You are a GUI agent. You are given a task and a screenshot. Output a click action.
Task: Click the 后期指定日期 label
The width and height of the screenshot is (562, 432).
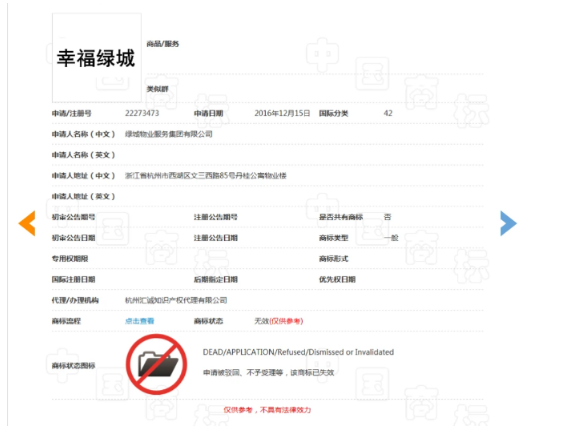pos(216,280)
